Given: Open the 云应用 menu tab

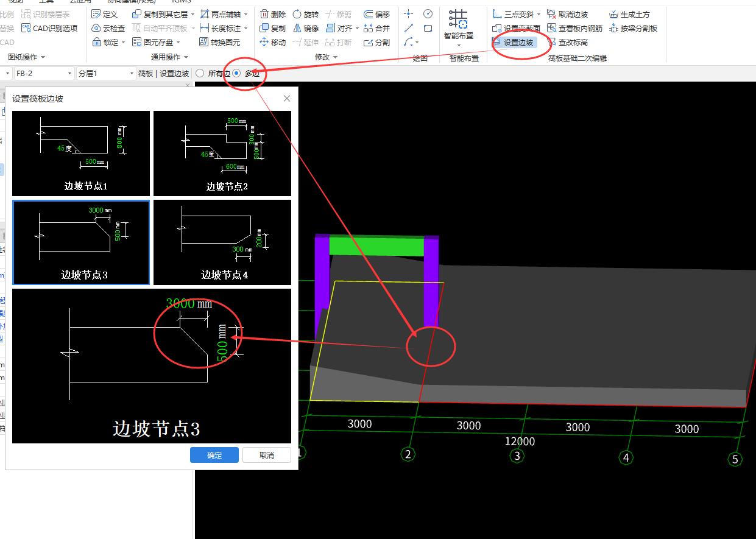Looking at the screenshot, I should tap(80, 2).
